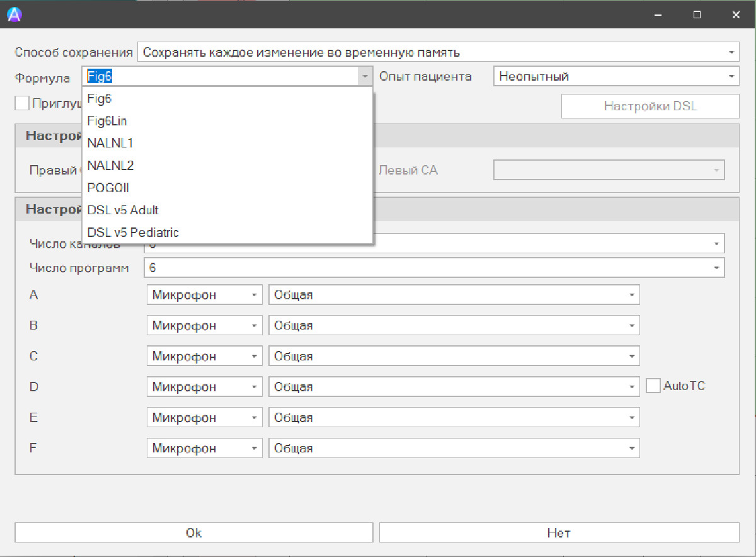Maximize the dialog window
Screen dimensions: 756x557
(697, 14)
